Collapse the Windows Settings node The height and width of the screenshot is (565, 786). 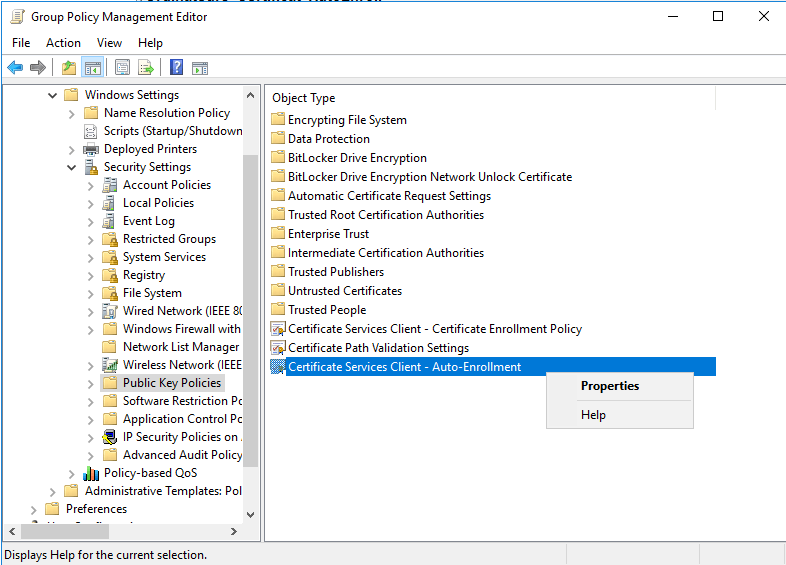52,95
